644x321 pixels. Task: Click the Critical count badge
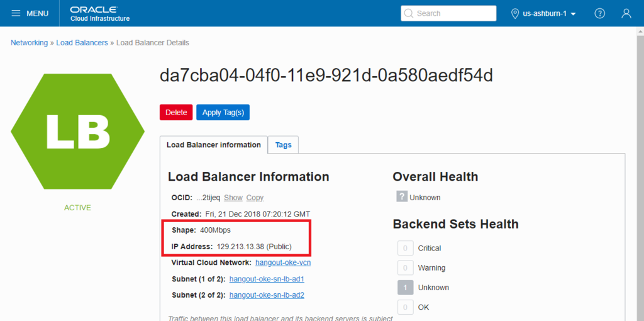tap(406, 248)
